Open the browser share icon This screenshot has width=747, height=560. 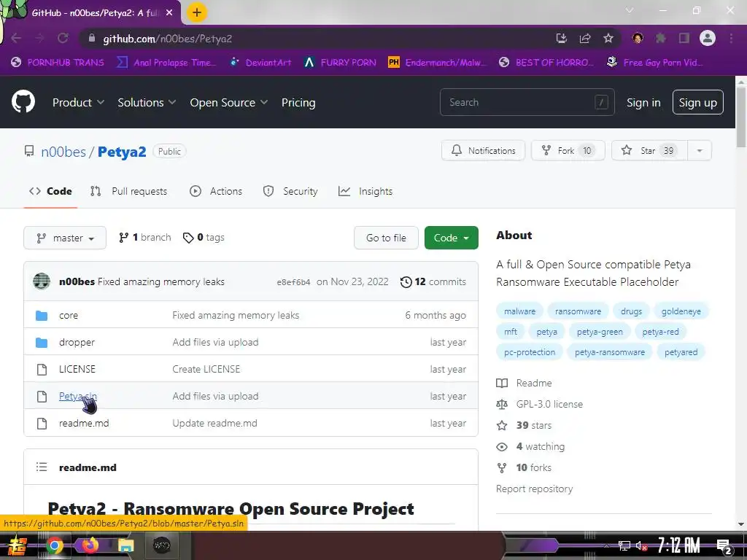point(585,38)
